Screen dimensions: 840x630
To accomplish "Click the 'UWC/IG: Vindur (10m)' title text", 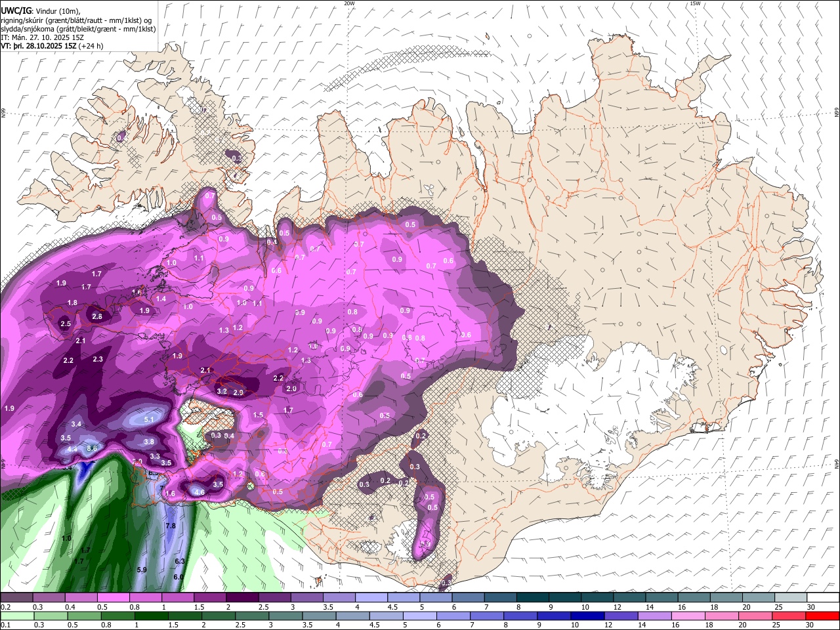I will (x=41, y=11).
